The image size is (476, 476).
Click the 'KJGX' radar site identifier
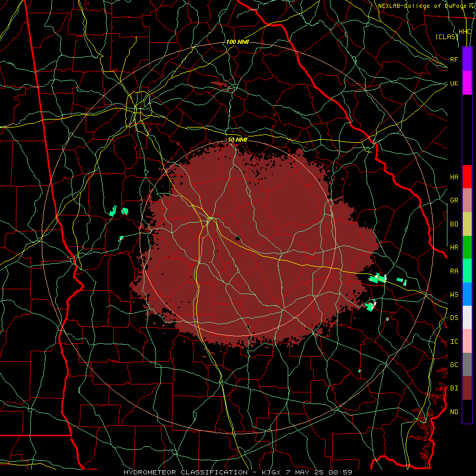271,472
